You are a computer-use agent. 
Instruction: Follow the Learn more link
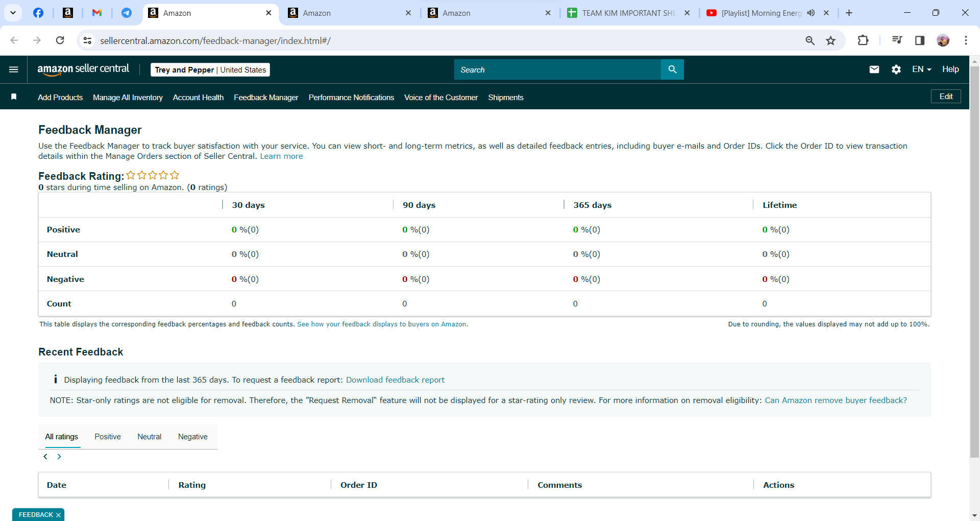point(281,156)
